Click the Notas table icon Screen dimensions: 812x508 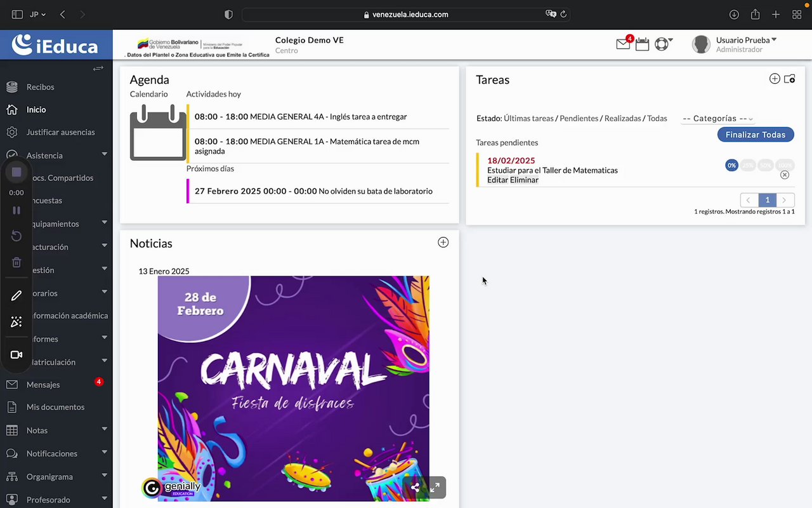[11, 430]
